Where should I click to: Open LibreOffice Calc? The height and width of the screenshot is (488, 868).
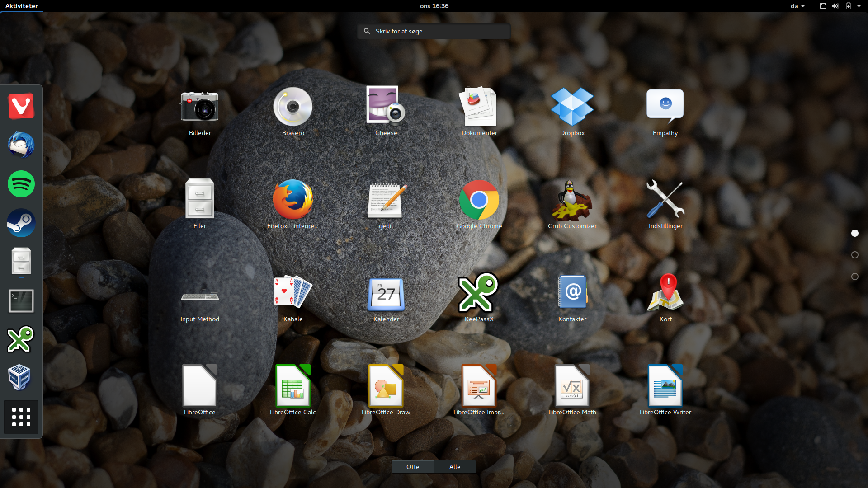(293, 391)
